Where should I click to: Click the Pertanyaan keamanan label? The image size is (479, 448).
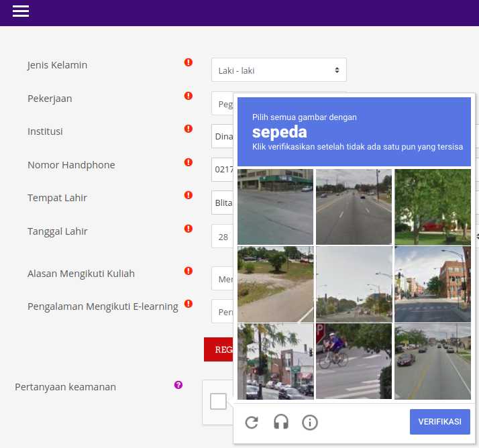coord(65,387)
